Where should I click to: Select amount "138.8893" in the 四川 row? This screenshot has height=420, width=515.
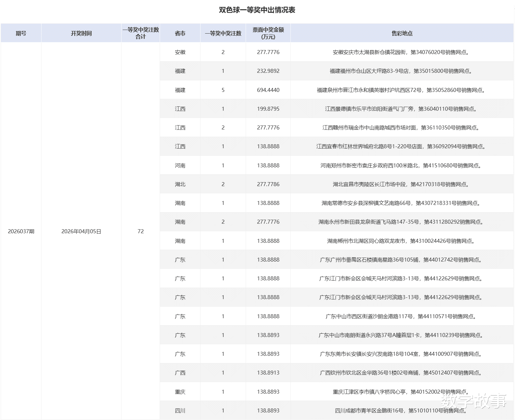click(x=268, y=410)
